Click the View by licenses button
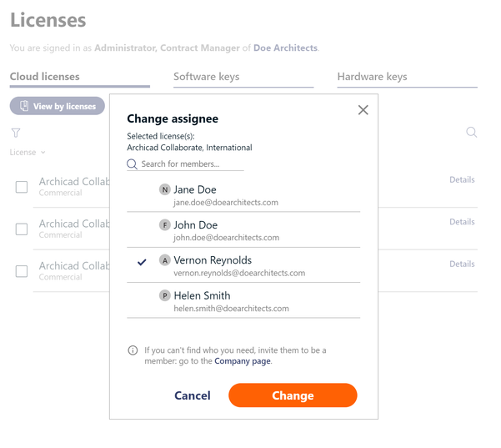 [x=58, y=106]
